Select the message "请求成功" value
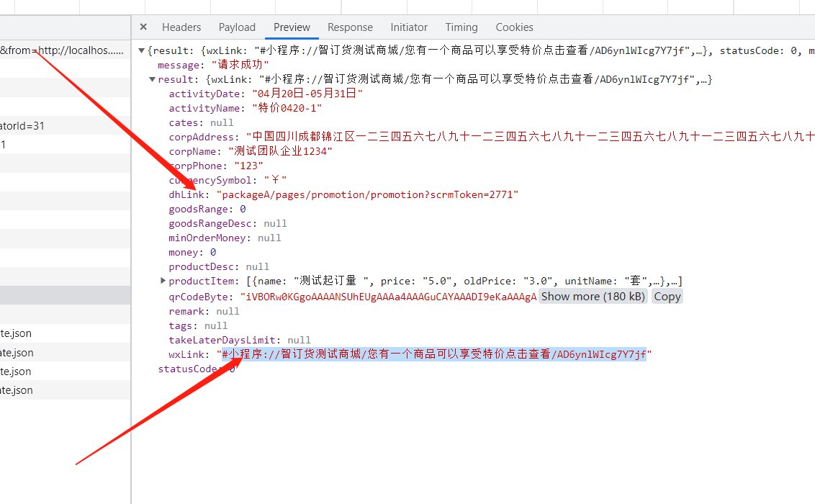The image size is (815, 504). click(240, 64)
